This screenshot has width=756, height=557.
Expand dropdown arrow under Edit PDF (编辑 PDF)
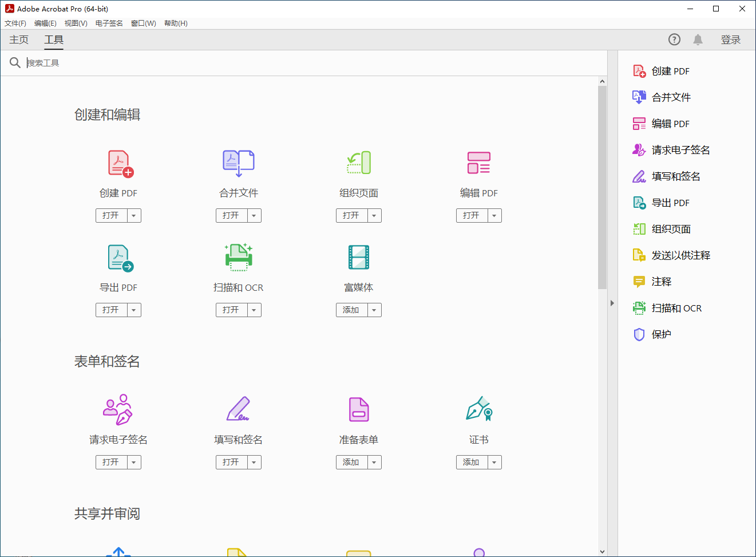494,216
